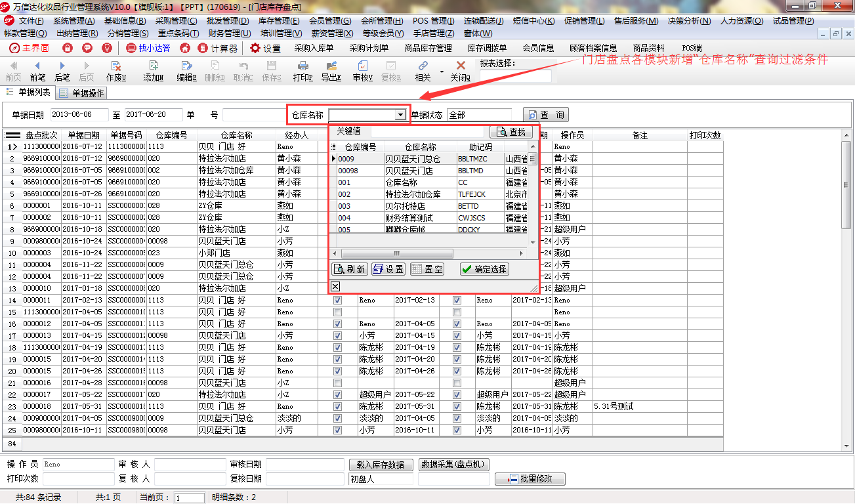Click 查找 search button in popup
This screenshot has height=504, width=855.
[511, 132]
